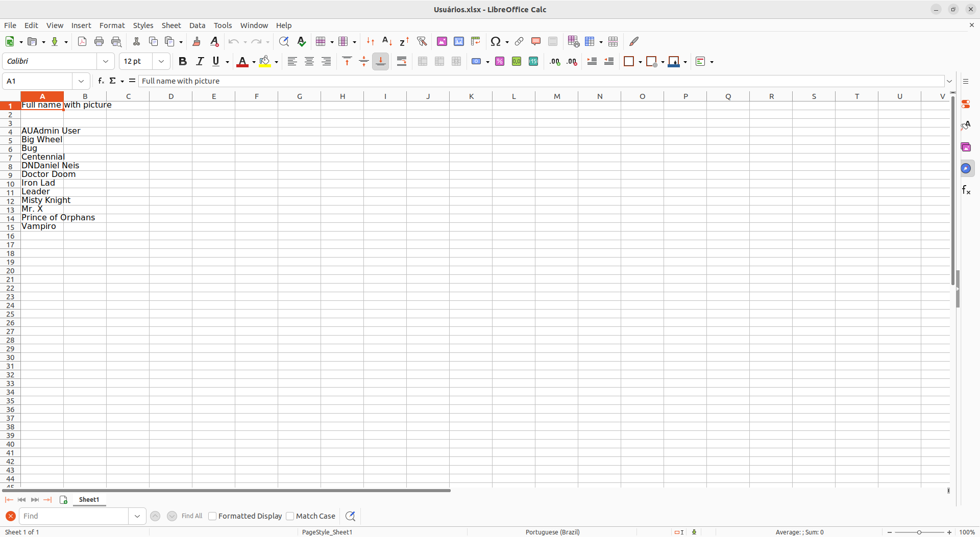Image resolution: width=980 pixels, height=537 pixels.
Task: Enable the Formatted Display checkbox
Action: (x=212, y=516)
